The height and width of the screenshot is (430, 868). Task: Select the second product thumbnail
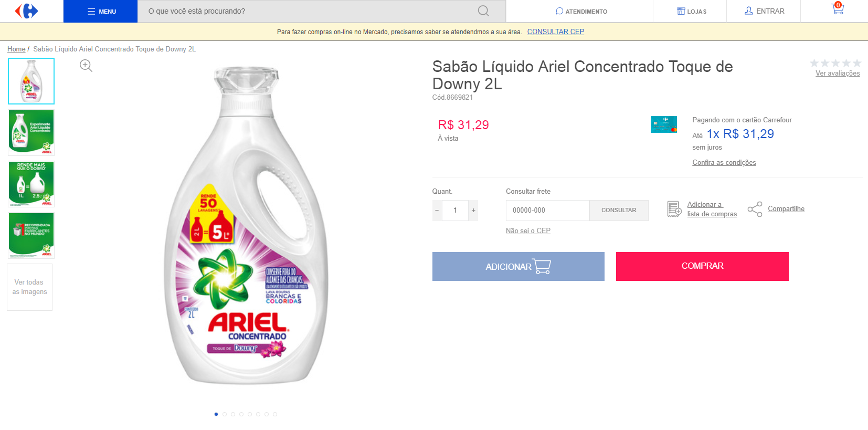coord(31,132)
